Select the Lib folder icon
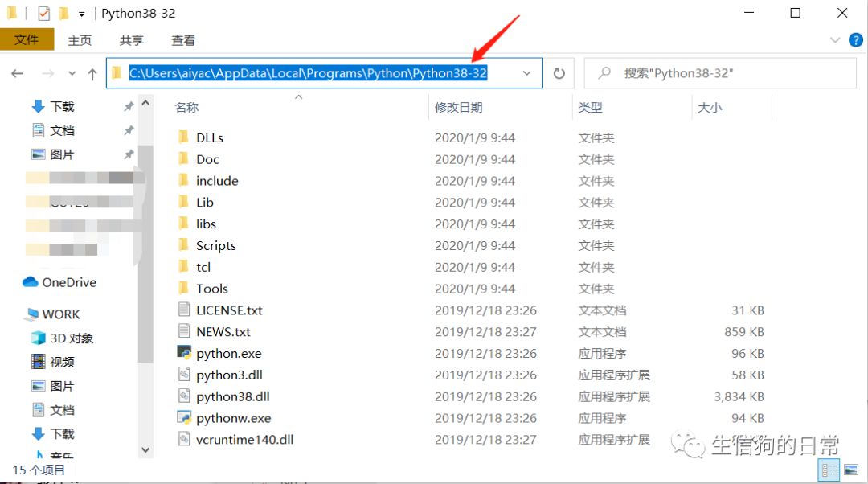The height and width of the screenshot is (484, 868). click(x=184, y=202)
